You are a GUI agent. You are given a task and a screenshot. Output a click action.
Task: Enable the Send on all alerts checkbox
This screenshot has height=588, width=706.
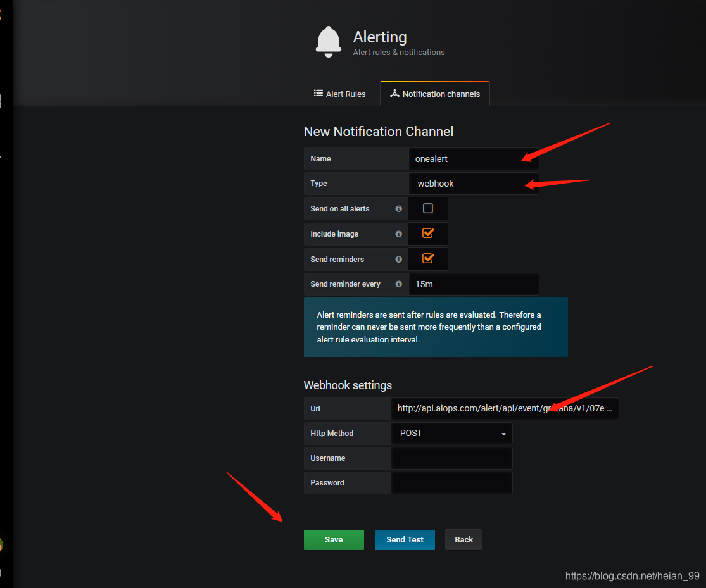428,208
